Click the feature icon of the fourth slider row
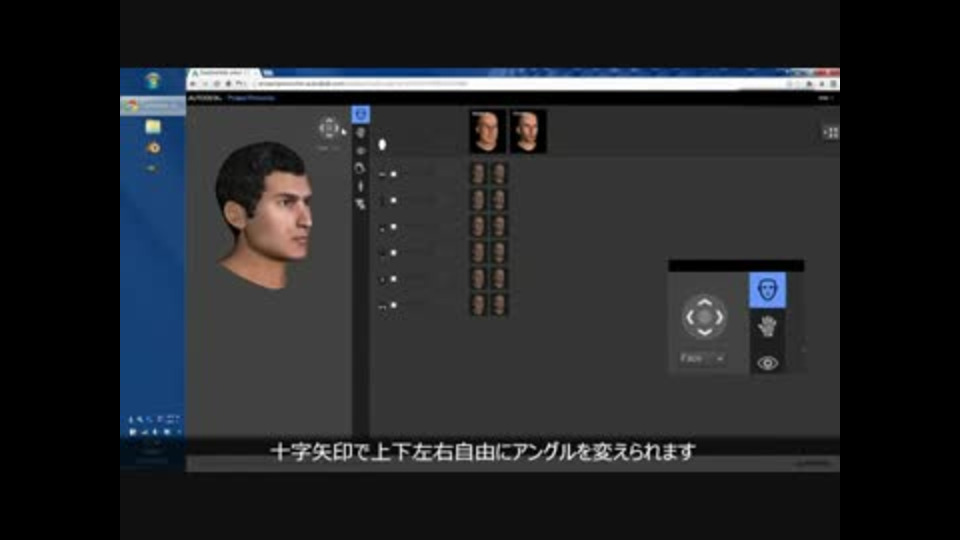Image resolution: width=960 pixels, height=540 pixels. (382, 253)
